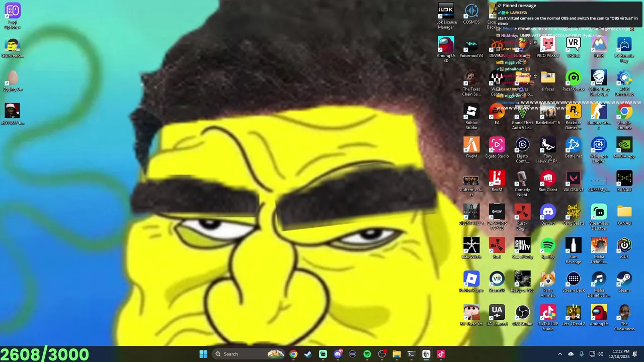Open File Explorer from the taskbar
The width and height of the screenshot is (644, 362).
click(x=396, y=354)
